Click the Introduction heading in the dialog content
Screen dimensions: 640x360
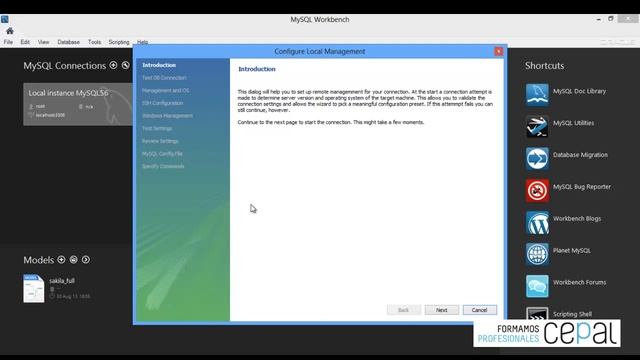257,69
